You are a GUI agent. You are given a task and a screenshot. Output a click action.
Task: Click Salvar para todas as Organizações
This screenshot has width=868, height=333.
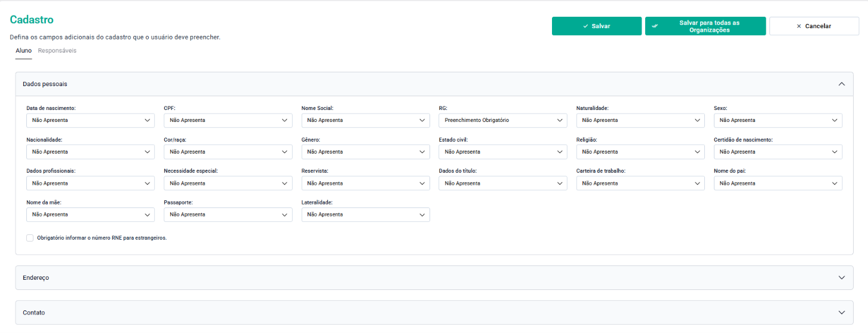pyautogui.click(x=706, y=26)
